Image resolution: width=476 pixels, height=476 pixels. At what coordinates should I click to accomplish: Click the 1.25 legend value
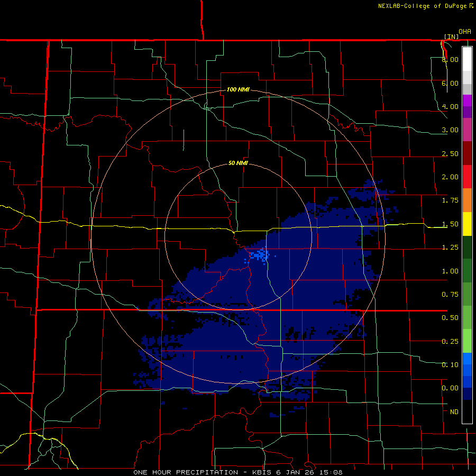pyautogui.click(x=450, y=248)
